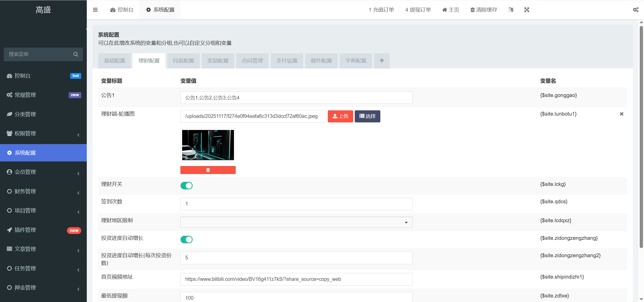Select 财务管理 in the sidebar

[25, 191]
